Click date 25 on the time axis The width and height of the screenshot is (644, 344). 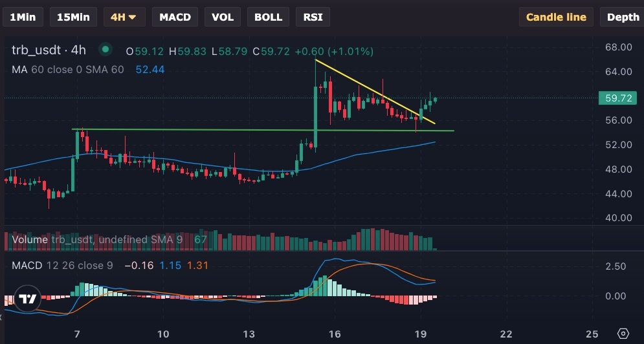pos(592,334)
